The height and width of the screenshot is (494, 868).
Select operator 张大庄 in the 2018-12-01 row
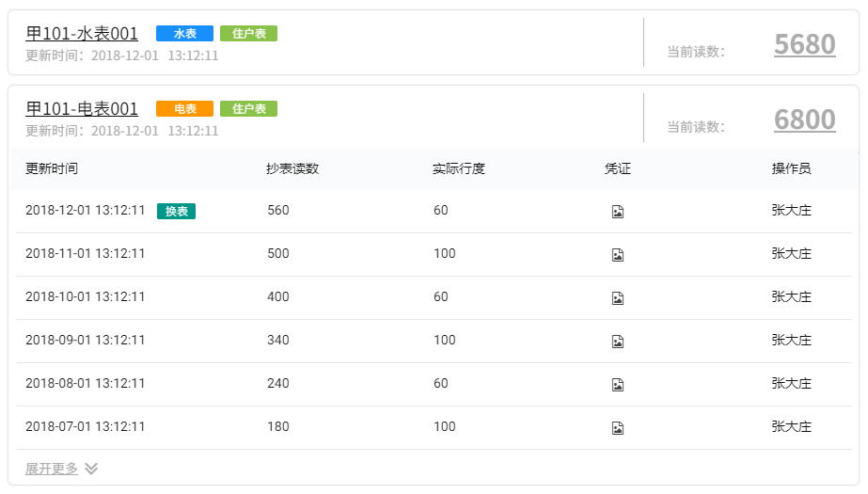[791, 211]
